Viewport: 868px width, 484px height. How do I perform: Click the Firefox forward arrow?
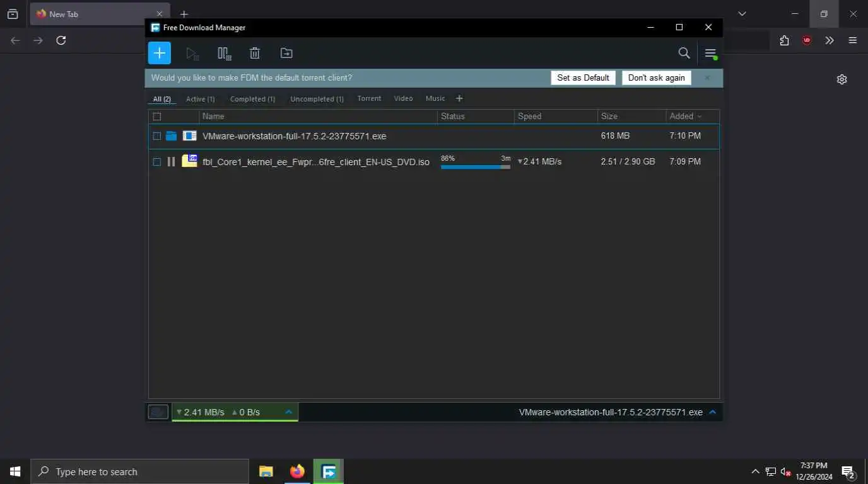(38, 40)
